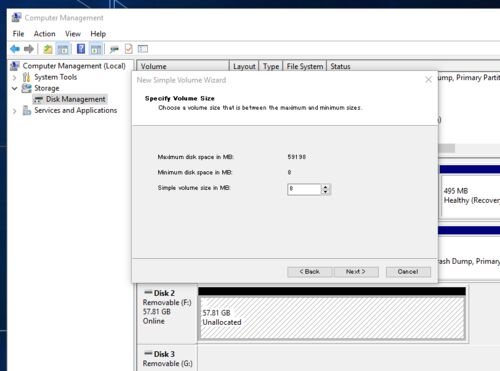This screenshot has width=500, height=371.
Task: Click the Forward arrow toolbar icon
Action: click(29, 49)
